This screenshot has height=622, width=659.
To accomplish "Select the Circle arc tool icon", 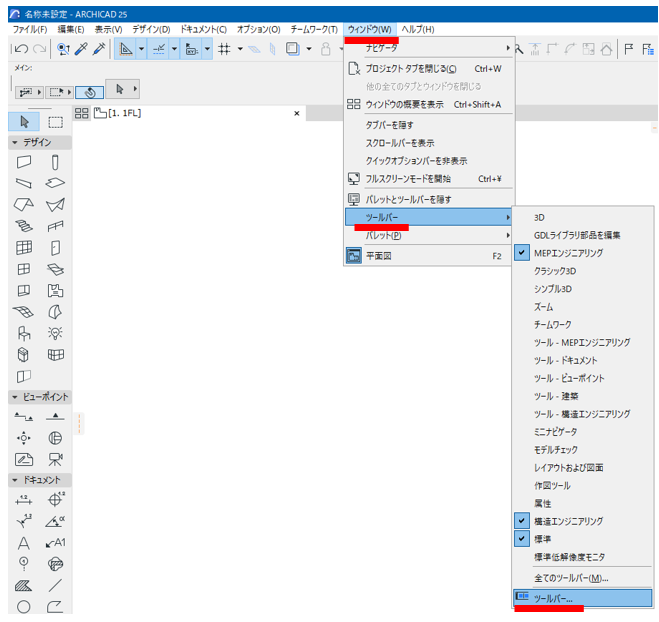I will pos(24,607).
